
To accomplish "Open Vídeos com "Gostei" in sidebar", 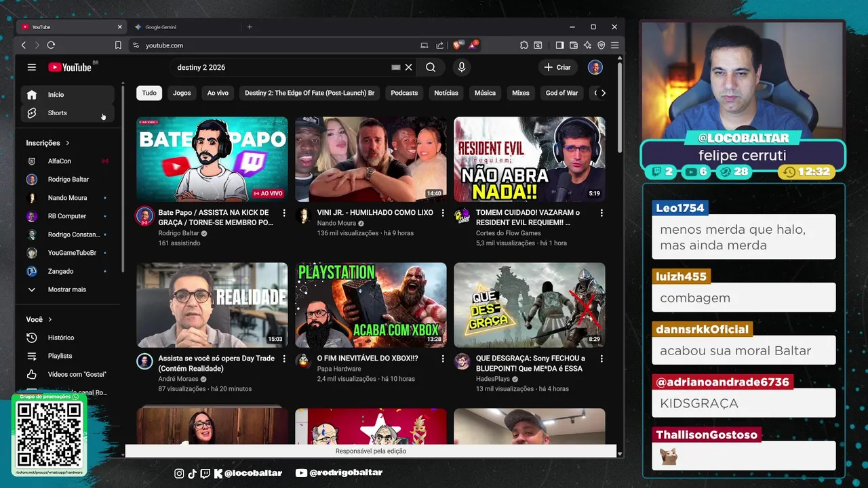I will point(67,374).
